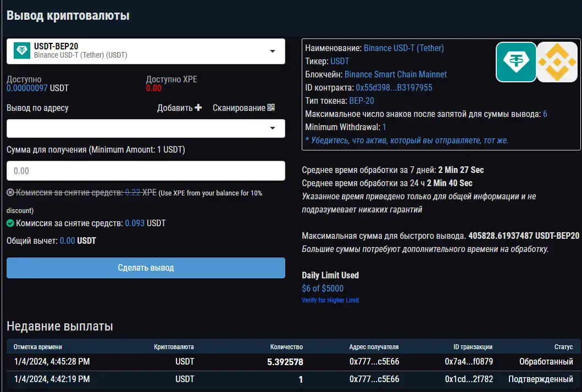The height and width of the screenshot is (392, 582).
Task: Click the Binance chain logo
Action: 557,62
